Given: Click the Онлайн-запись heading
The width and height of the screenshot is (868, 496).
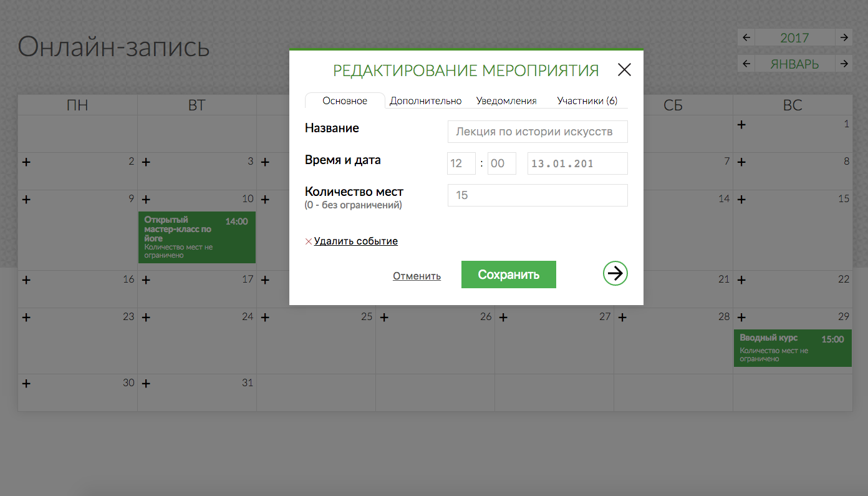Looking at the screenshot, I should click(113, 47).
